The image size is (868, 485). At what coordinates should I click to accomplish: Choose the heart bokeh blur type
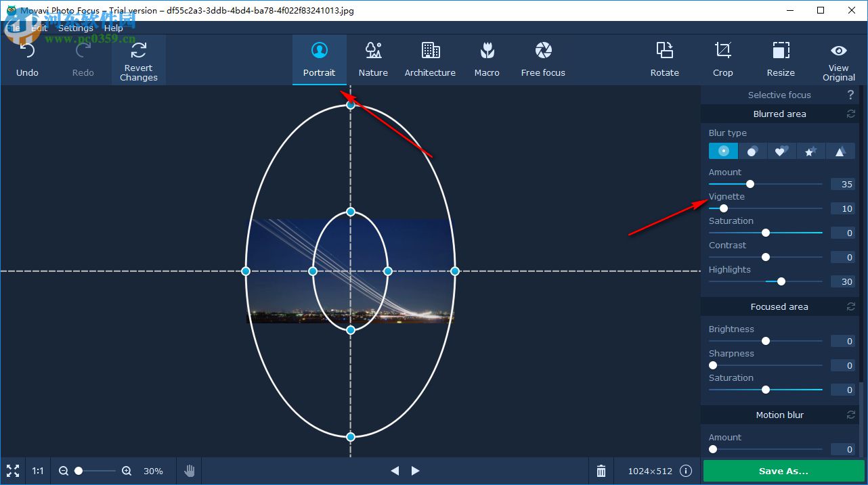click(781, 151)
